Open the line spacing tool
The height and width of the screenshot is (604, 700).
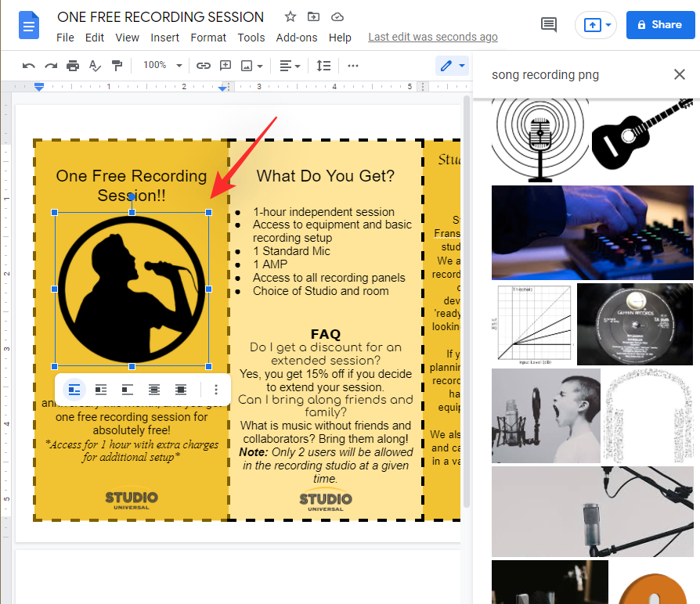[x=323, y=66]
